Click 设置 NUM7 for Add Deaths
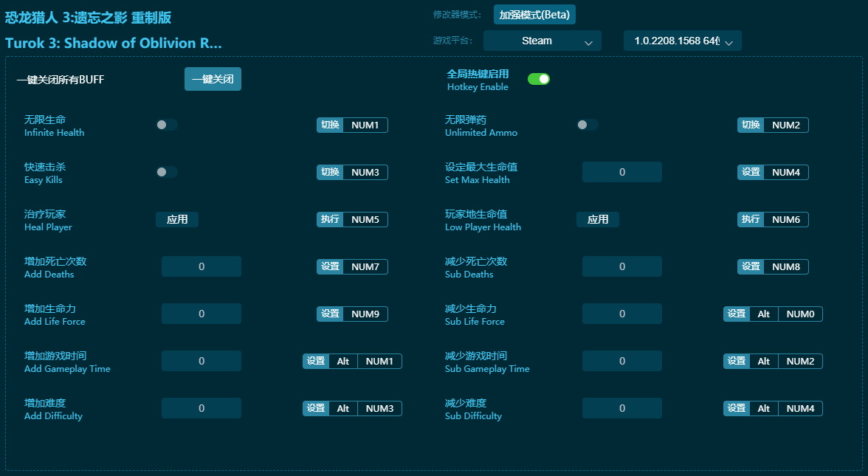The width and height of the screenshot is (868, 476). click(x=352, y=266)
